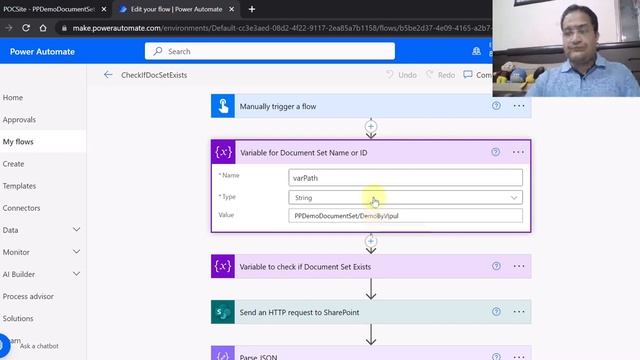Open Templates in sidebar
The image size is (640, 360).
(19, 186)
